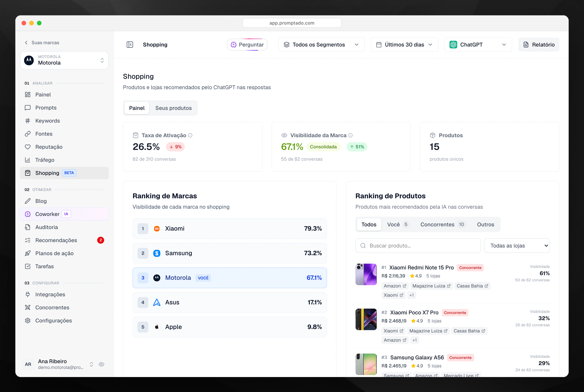Select Samsung row in brand ranking
Screen dimensions: 584x392
229,253
